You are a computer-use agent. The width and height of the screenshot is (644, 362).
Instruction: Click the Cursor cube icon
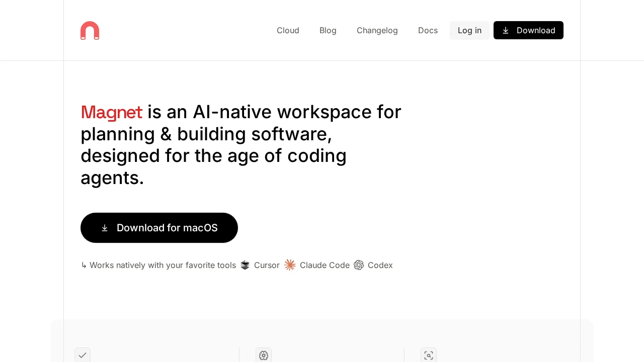coord(245,265)
